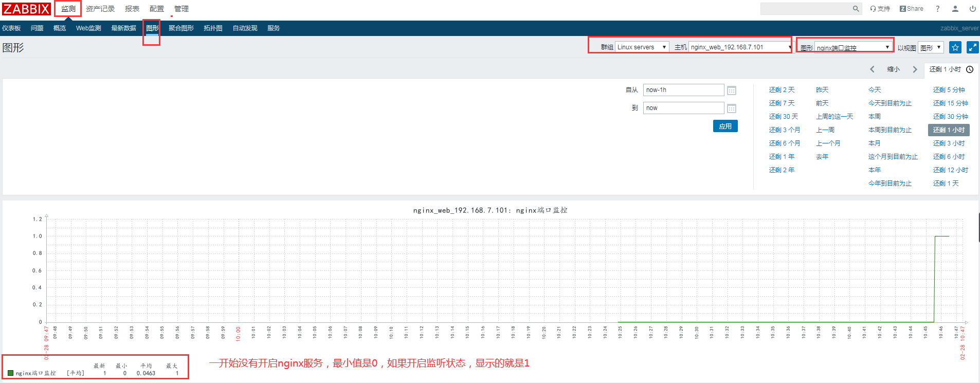Image resolution: width=980 pixels, height=383 pixels.
Task: Select the 今天到目前为止 time range
Action: coord(890,103)
